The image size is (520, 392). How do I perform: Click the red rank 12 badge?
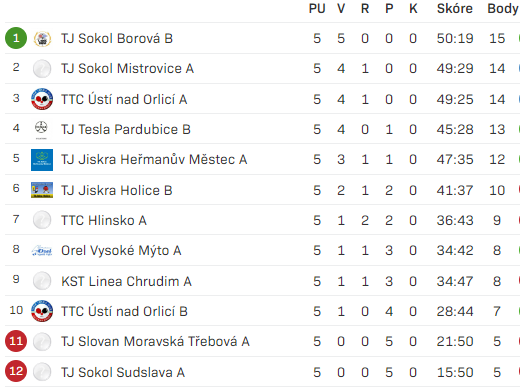(16, 371)
